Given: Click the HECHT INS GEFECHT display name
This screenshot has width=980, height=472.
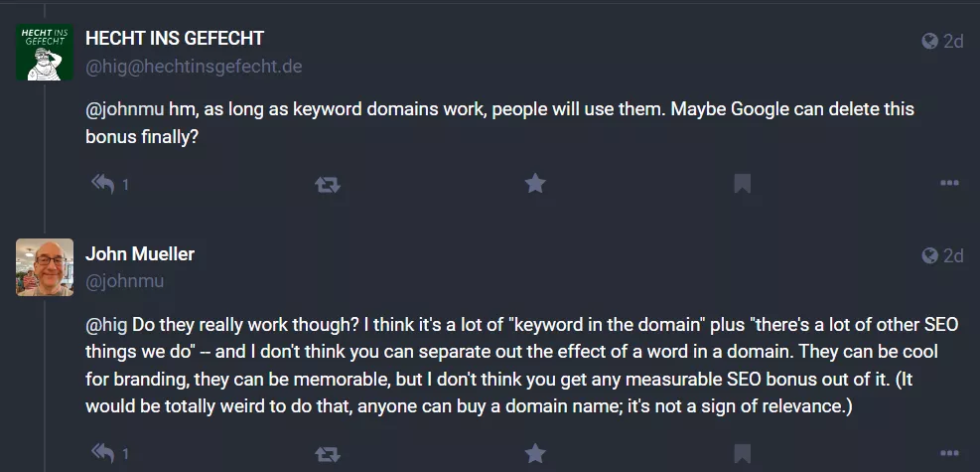Looking at the screenshot, I should tap(175, 38).
